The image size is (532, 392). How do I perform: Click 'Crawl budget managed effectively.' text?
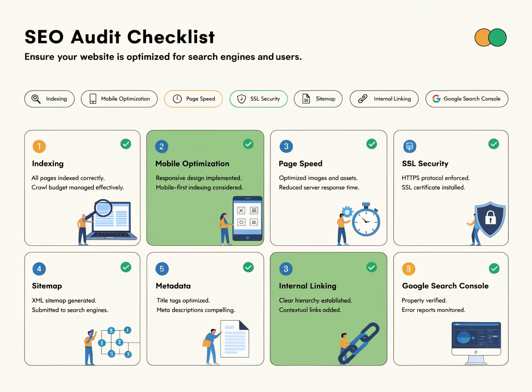pyautogui.click(x=78, y=187)
